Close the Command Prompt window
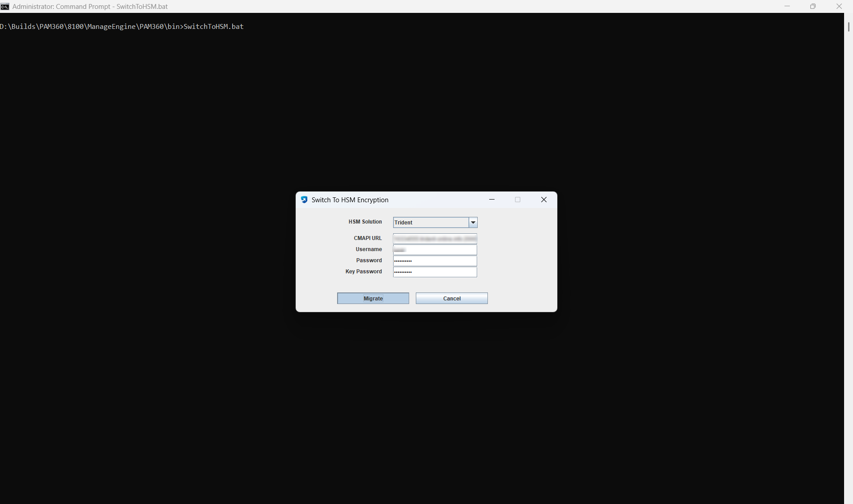 click(x=839, y=6)
